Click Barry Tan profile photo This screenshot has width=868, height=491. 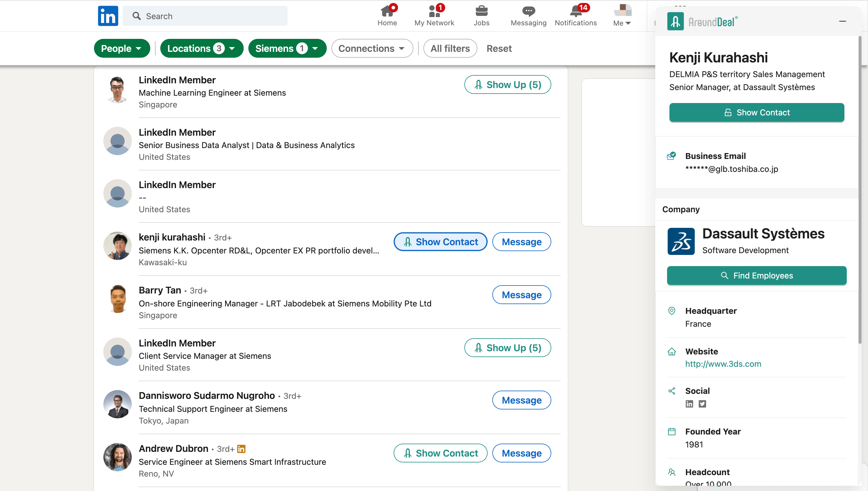[x=117, y=299]
